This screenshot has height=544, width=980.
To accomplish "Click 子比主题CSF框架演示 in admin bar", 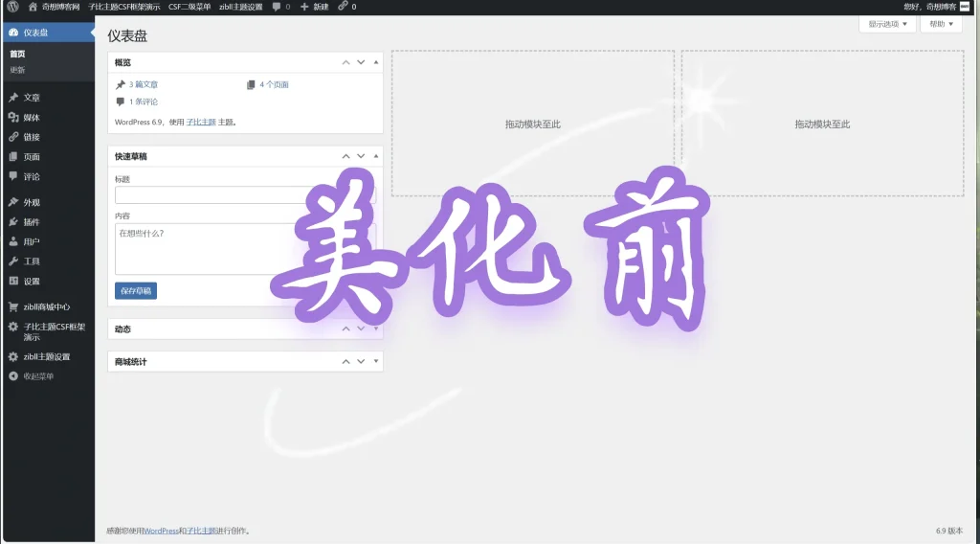I will pyautogui.click(x=123, y=7).
